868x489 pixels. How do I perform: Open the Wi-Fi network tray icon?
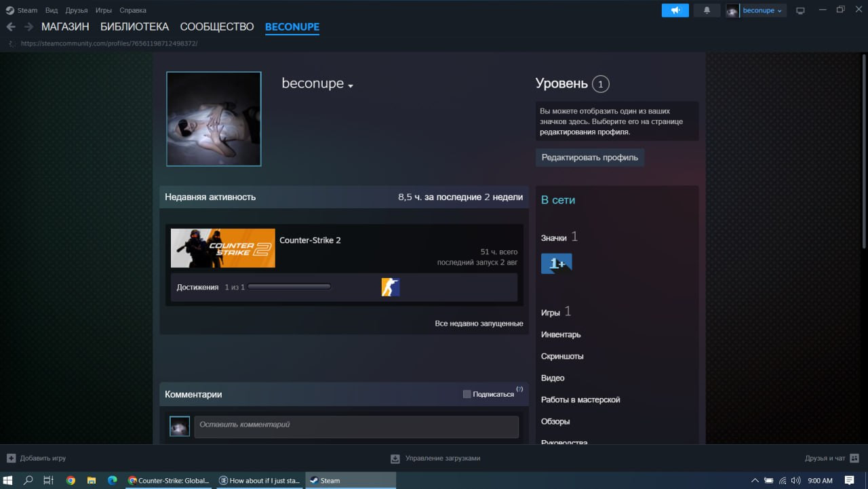(782, 480)
